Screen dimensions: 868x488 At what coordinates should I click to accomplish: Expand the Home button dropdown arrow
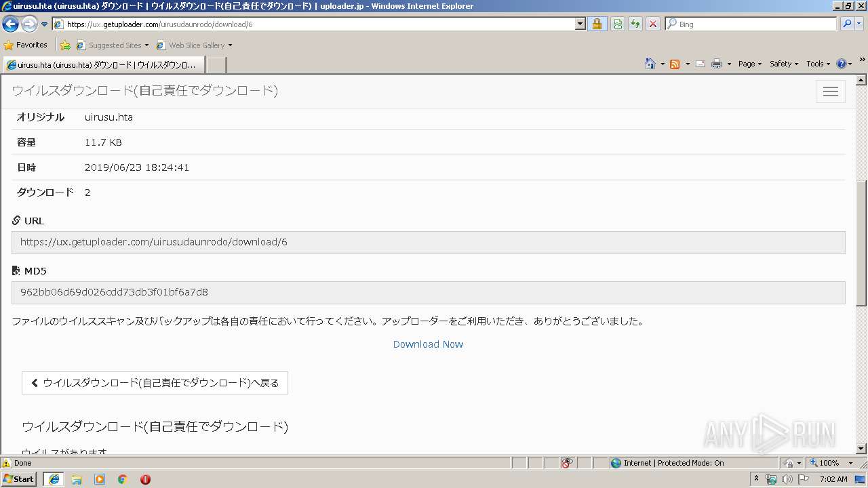coord(663,64)
